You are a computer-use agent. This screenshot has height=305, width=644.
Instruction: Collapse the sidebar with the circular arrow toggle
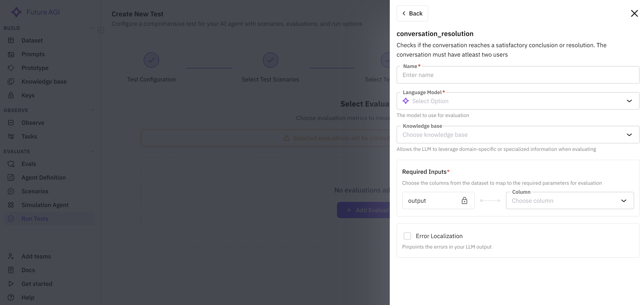(x=101, y=30)
